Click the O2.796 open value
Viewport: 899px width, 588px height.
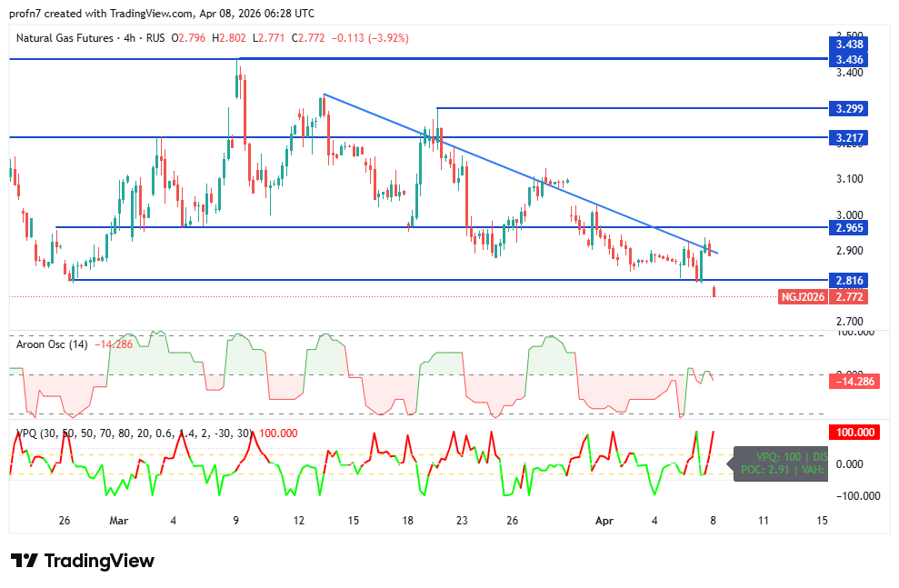tap(189, 38)
